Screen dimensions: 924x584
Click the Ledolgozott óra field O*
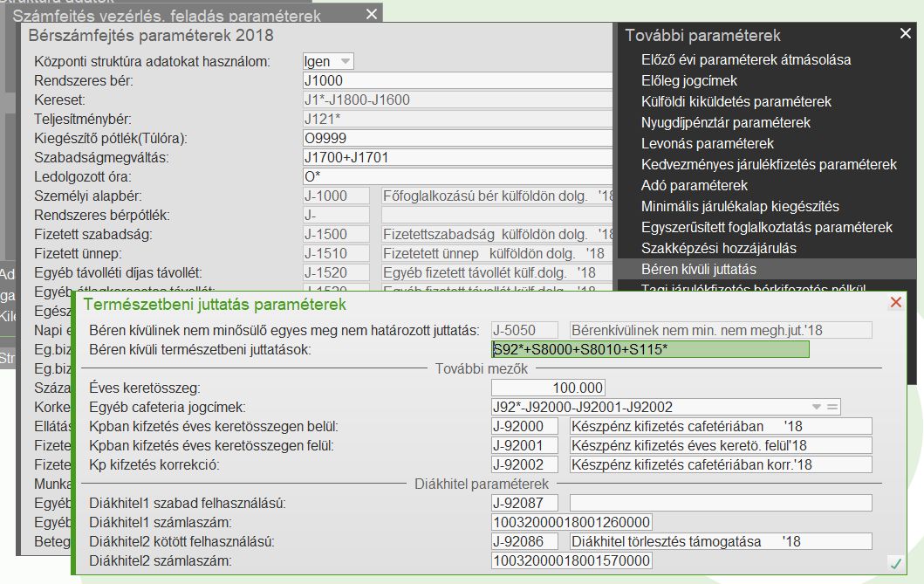457,176
